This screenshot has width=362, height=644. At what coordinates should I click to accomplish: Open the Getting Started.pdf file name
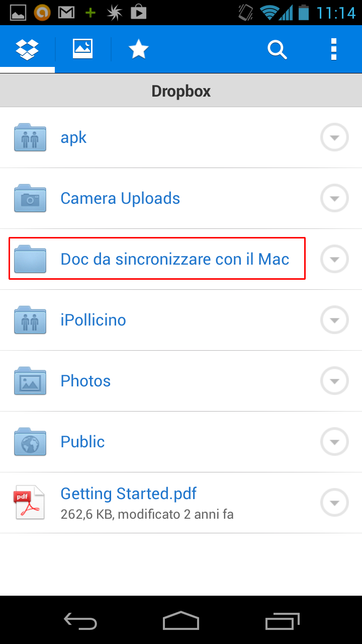click(x=128, y=494)
